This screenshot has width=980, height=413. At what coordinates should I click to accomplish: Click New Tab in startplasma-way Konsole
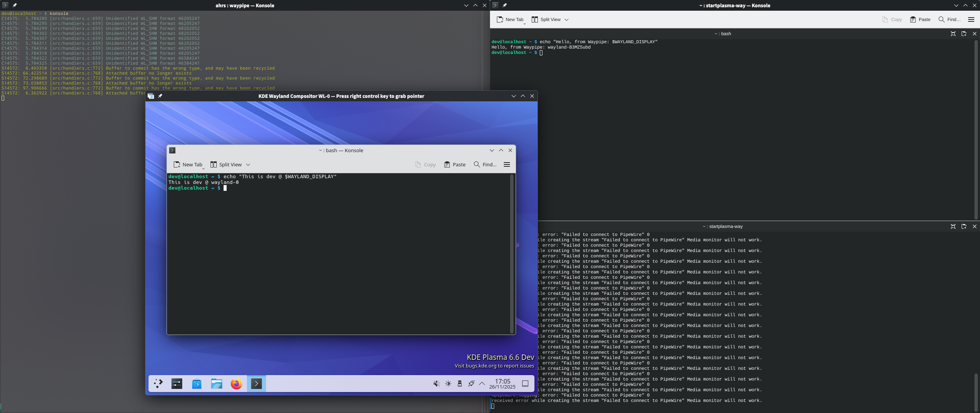[510, 20]
